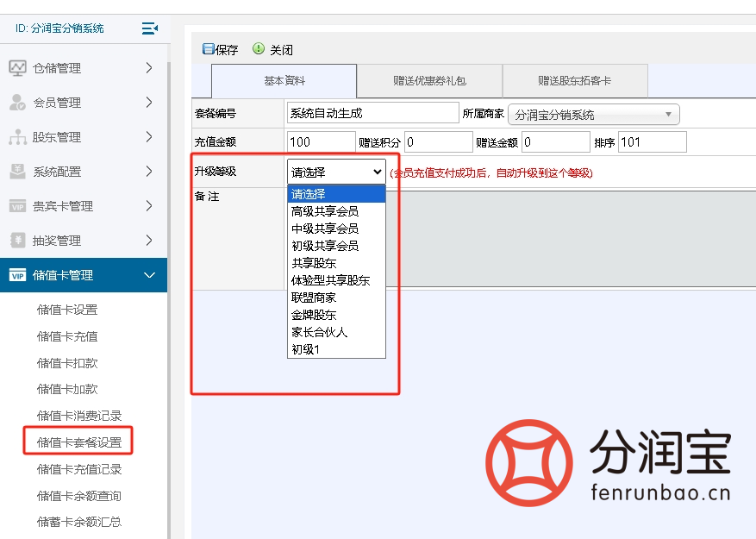Select 高级共享会员 from the open list

(324, 210)
